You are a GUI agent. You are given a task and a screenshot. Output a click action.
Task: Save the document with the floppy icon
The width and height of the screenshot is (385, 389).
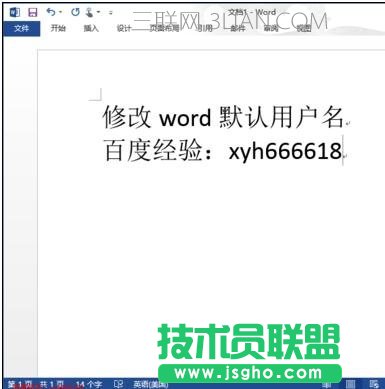[x=32, y=13]
